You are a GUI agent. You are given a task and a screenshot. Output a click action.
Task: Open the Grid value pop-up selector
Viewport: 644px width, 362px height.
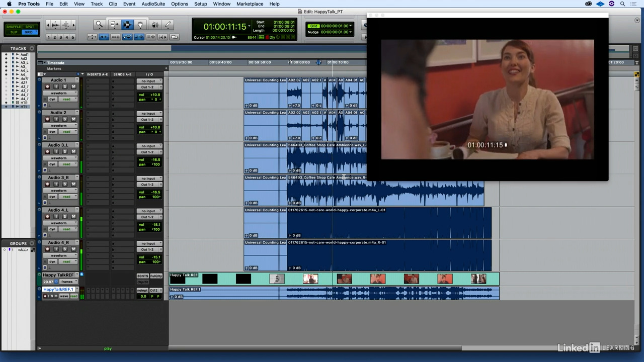pos(350,26)
